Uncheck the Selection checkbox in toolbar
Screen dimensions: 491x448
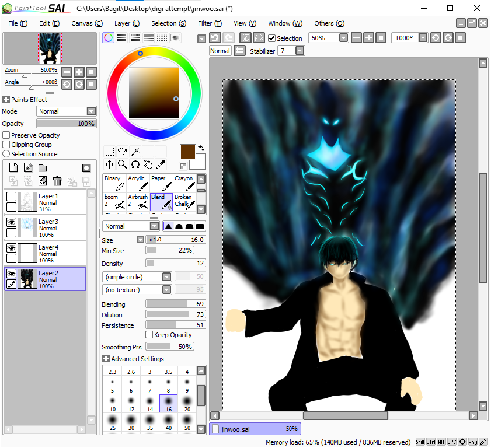pos(272,38)
